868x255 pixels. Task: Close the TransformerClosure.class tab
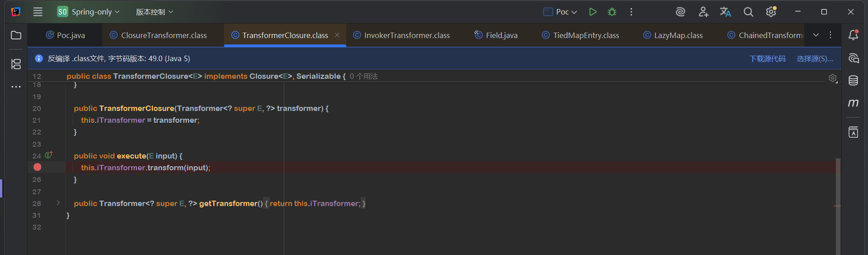pos(337,35)
